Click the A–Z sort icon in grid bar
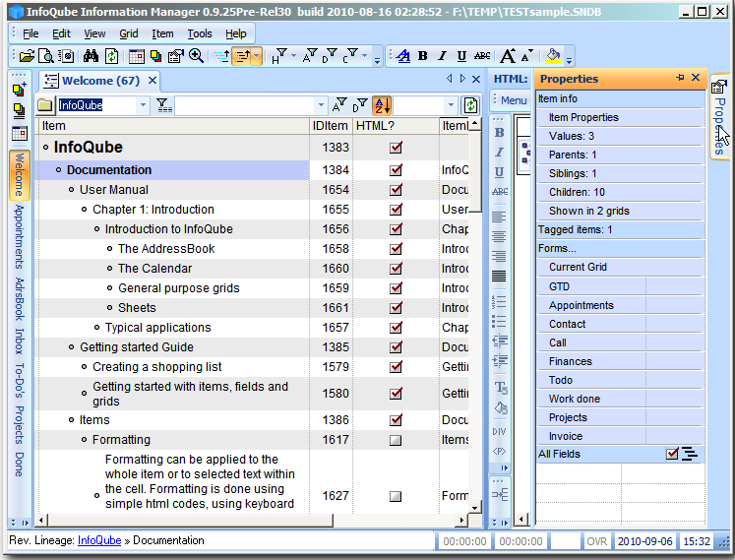 point(382,105)
